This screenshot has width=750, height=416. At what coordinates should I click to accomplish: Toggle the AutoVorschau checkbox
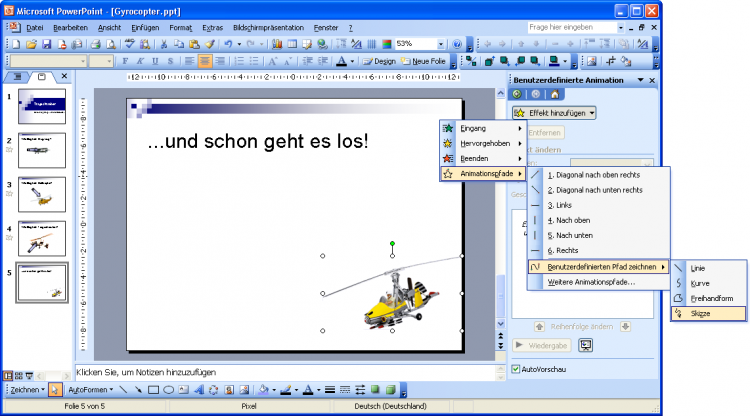click(x=517, y=369)
